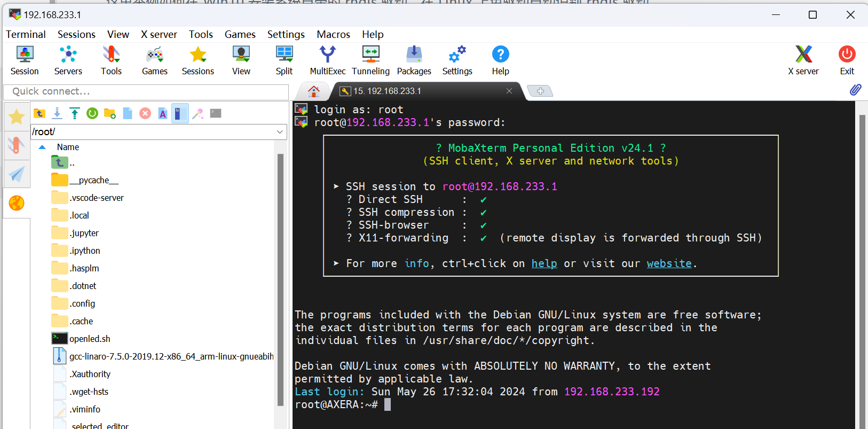Select the .viminfo file
868x429 pixels.
(x=77, y=409)
